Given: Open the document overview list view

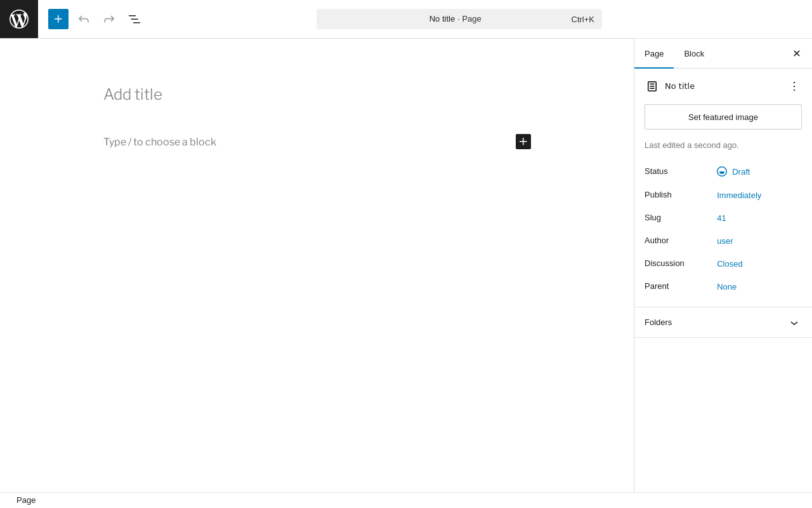Looking at the screenshot, I should [x=134, y=19].
